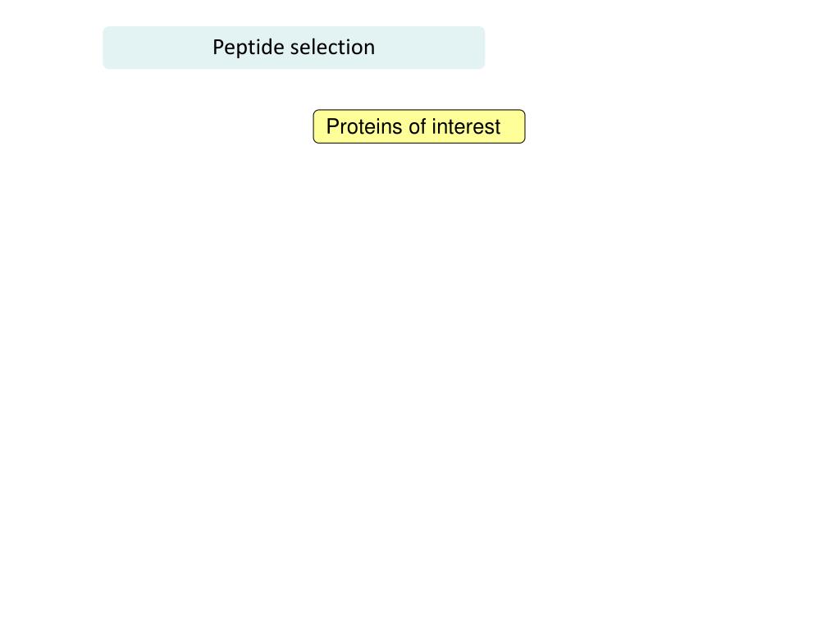This screenshot has width=840, height=630.
Task: Focus the slide title Peptide selection
Action: [x=294, y=48]
